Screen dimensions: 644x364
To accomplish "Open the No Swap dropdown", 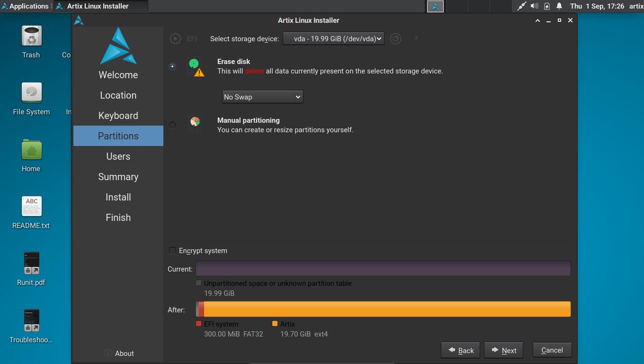I will click(262, 97).
